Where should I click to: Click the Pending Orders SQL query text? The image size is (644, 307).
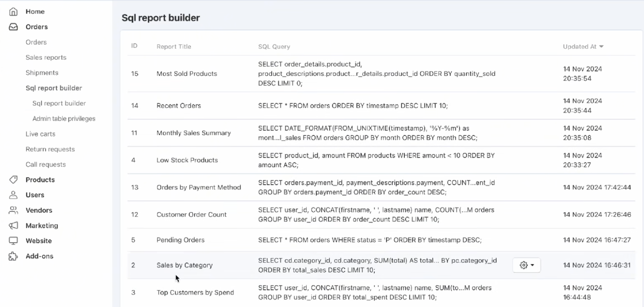point(370,240)
